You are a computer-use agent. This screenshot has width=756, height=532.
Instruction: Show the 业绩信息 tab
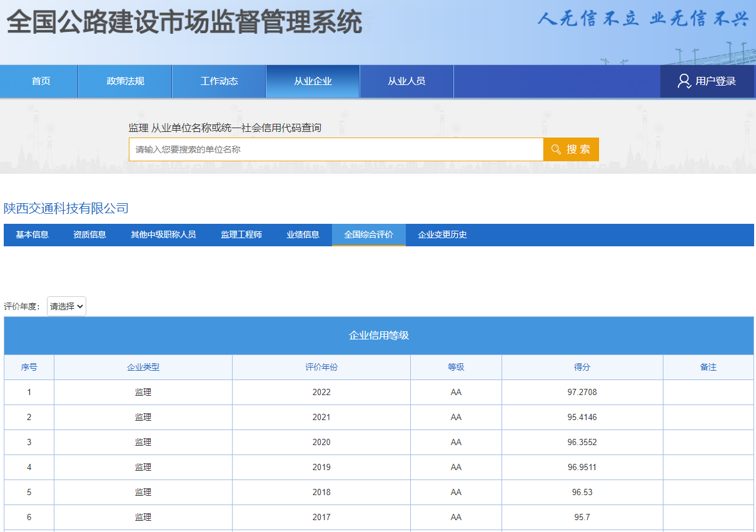(x=303, y=235)
